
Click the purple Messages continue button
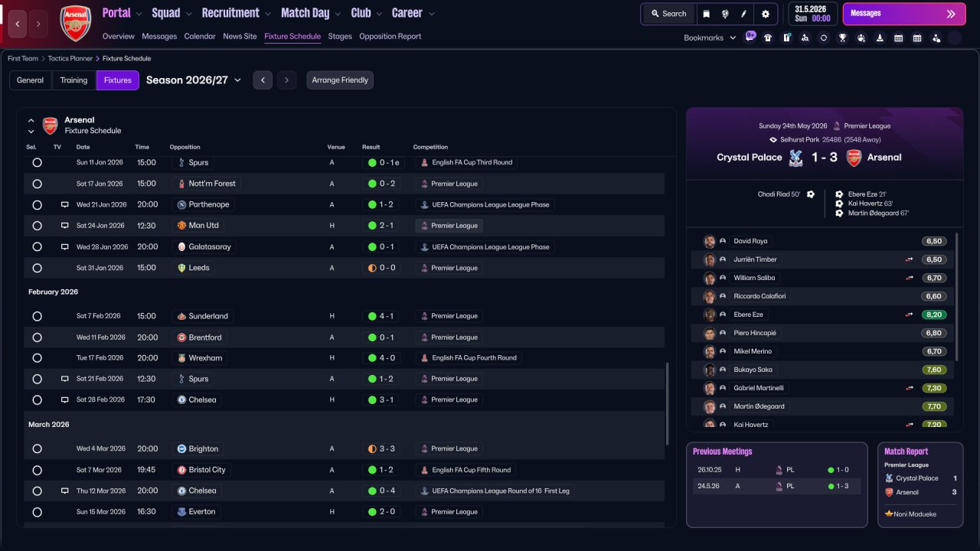click(x=903, y=14)
